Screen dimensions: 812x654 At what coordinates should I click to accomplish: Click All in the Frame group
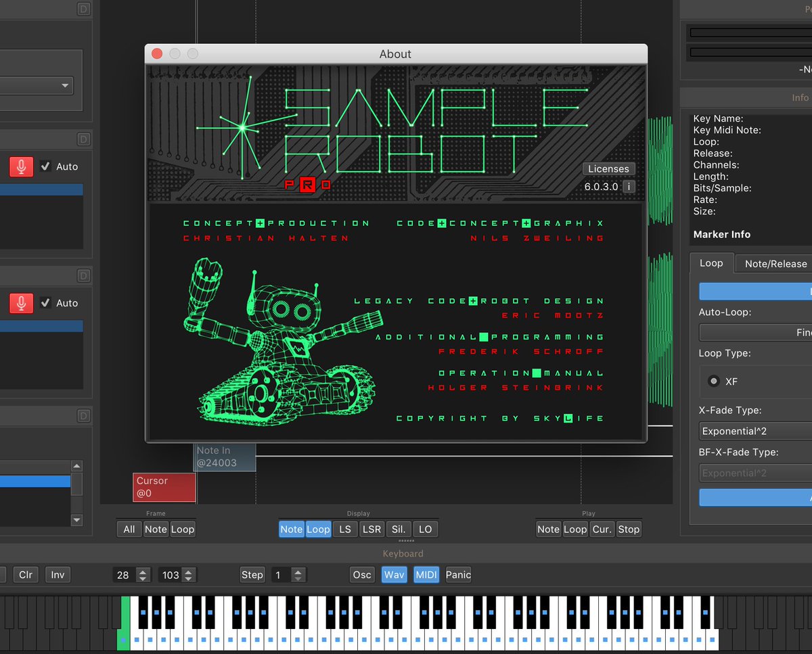[129, 529]
